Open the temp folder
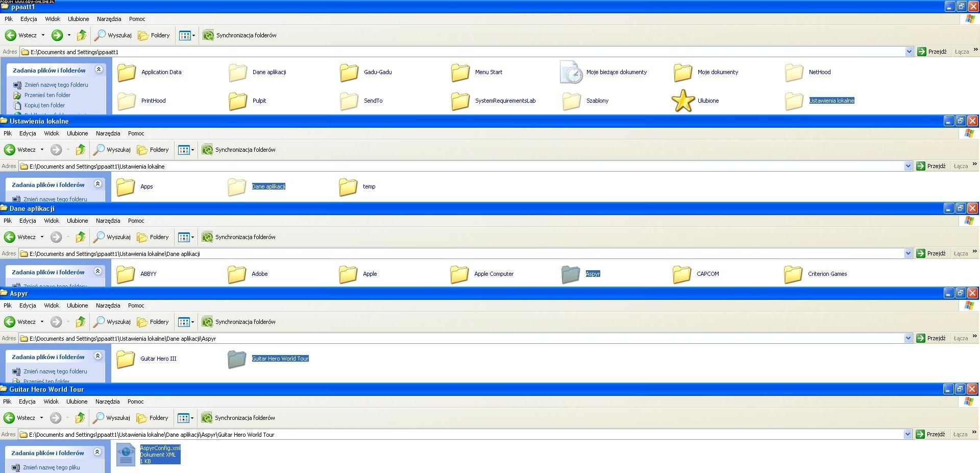This screenshot has height=473, width=980. coord(357,187)
